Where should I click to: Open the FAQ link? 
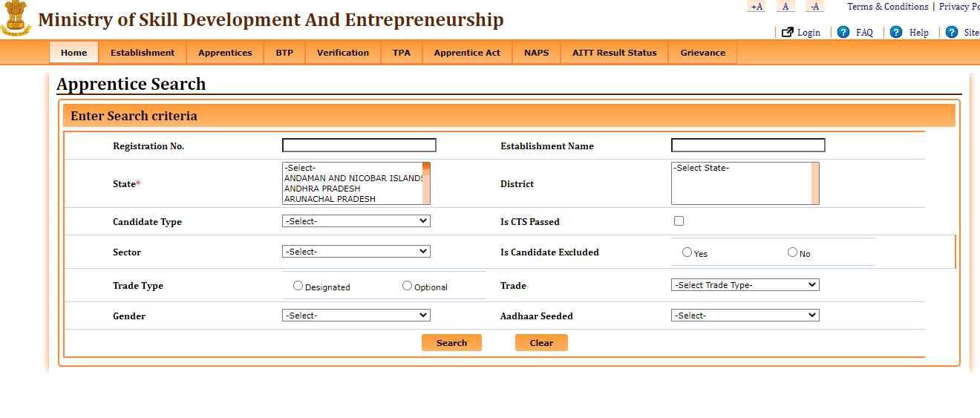pos(864,33)
